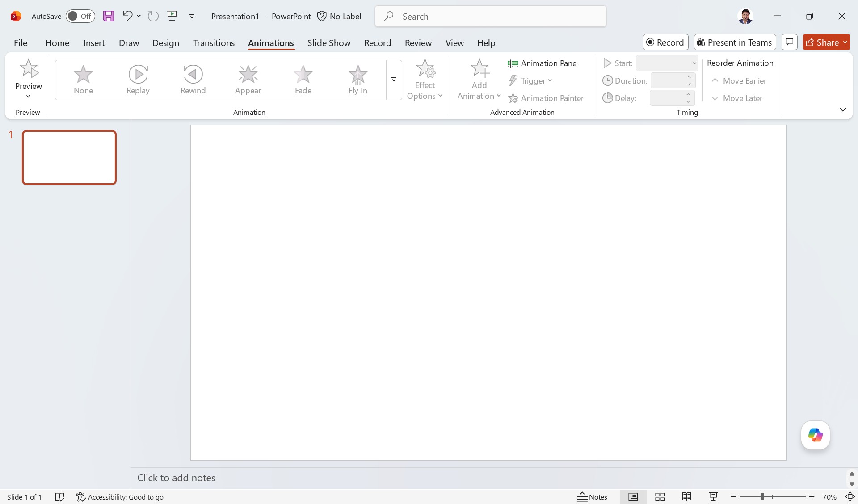
Task: Open the Trigger dropdown
Action: pyautogui.click(x=530, y=81)
